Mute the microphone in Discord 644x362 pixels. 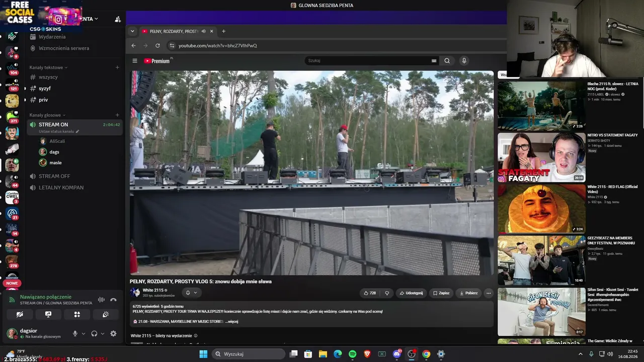75,333
